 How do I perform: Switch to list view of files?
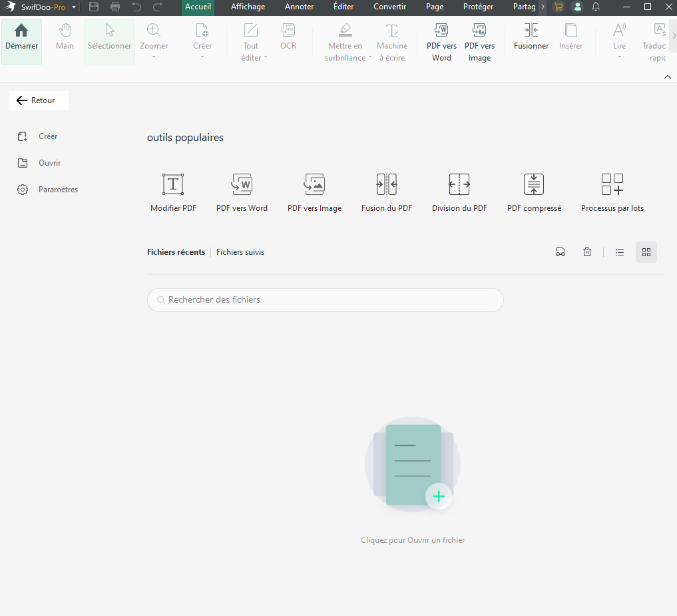(x=620, y=252)
